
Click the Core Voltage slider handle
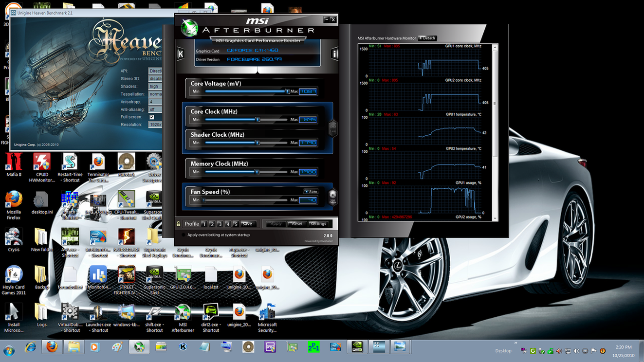(287, 91)
